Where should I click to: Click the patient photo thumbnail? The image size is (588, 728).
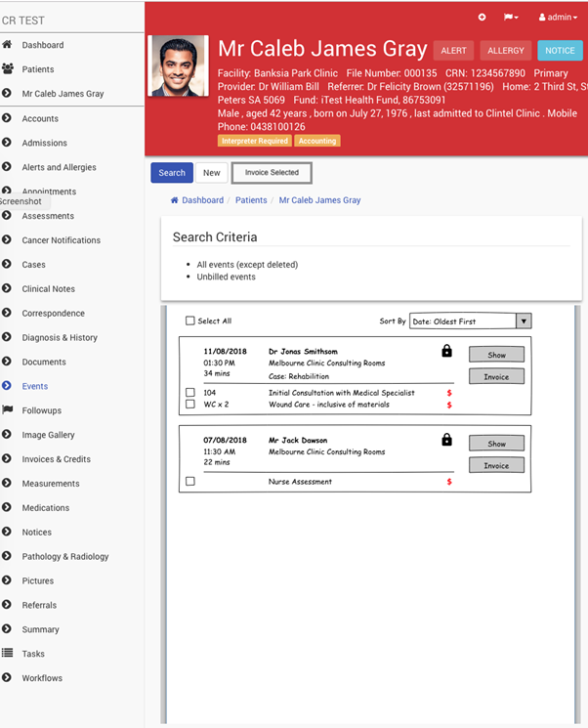[178, 65]
